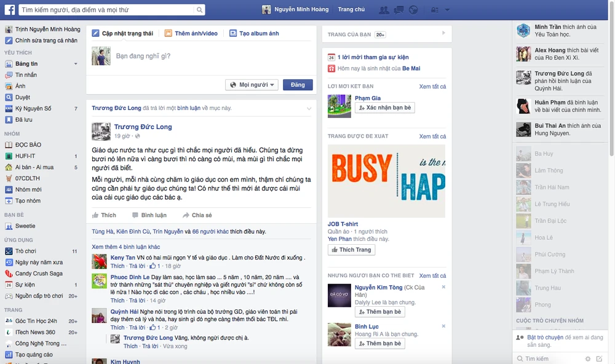Image resolution: width=615 pixels, height=364 pixels.
Task: Open the messages icon in the top bar
Action: (x=399, y=10)
